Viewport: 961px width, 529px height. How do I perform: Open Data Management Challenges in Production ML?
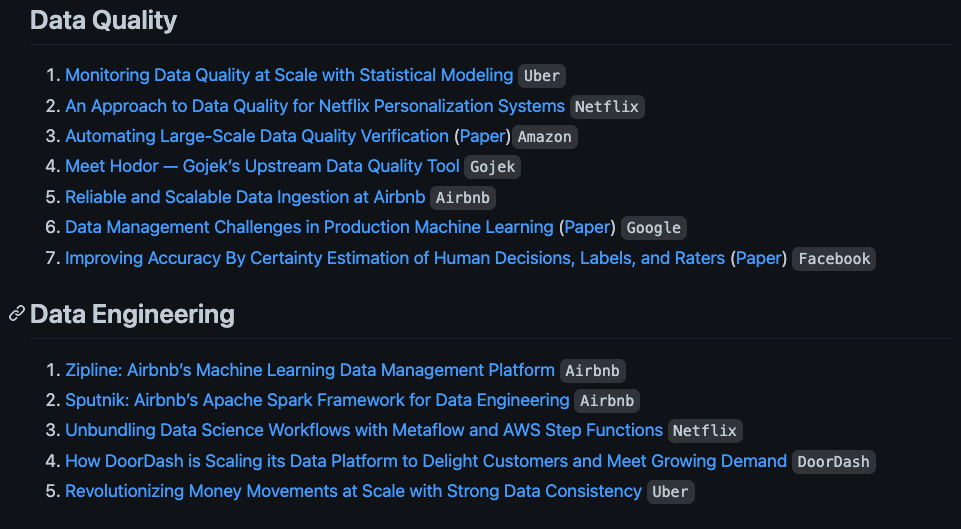[310, 227]
